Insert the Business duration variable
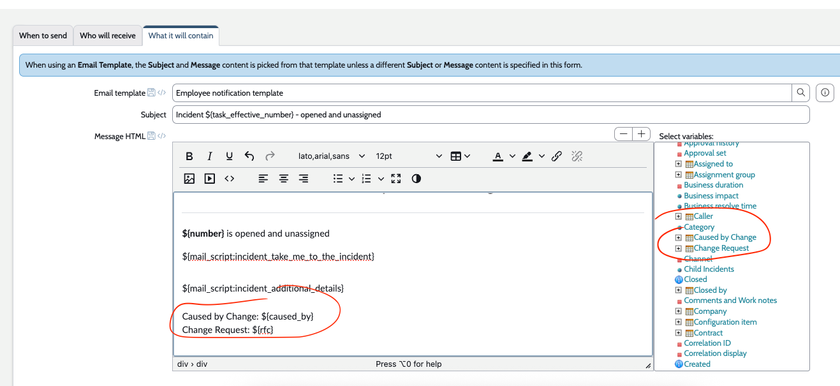 point(714,185)
